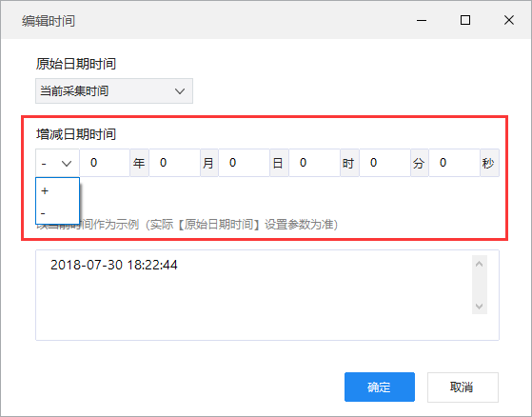Focus the 年 (year) number input
Image resolution: width=532 pixels, height=417 pixels.
(x=105, y=163)
